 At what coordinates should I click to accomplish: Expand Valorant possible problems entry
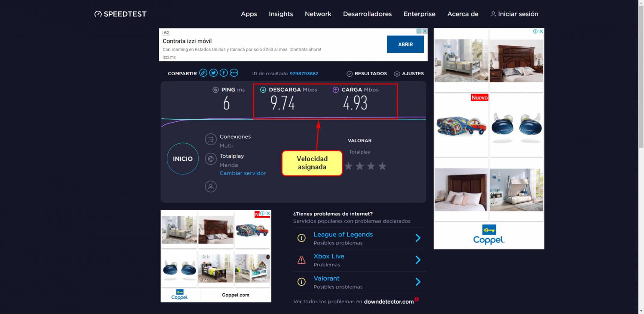pyautogui.click(x=418, y=282)
